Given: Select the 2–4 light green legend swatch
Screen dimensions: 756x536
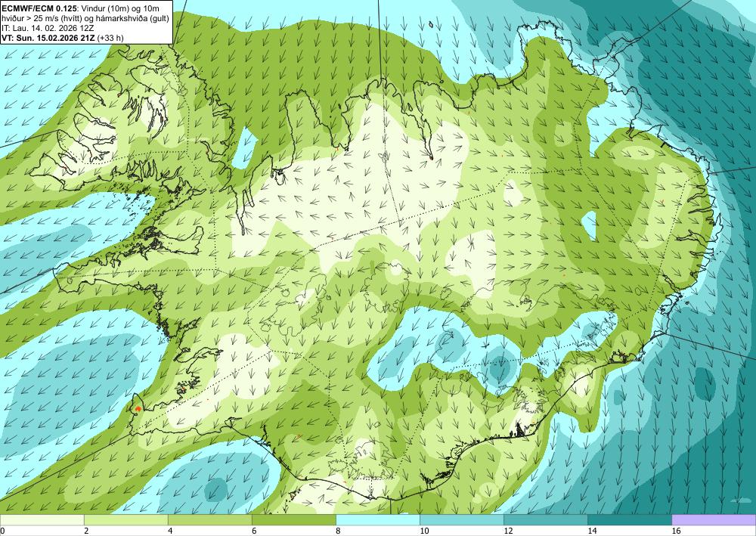Looking at the screenshot, I should (x=125, y=519).
